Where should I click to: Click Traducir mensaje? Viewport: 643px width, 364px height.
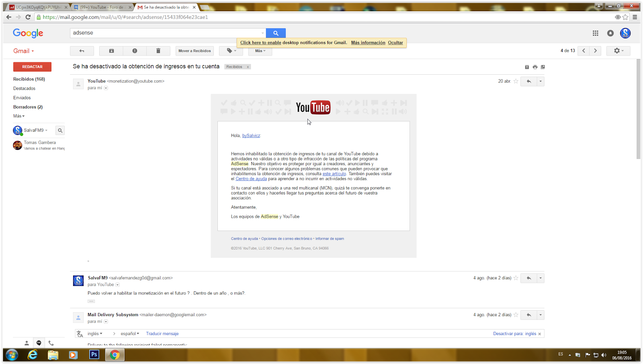(162, 334)
